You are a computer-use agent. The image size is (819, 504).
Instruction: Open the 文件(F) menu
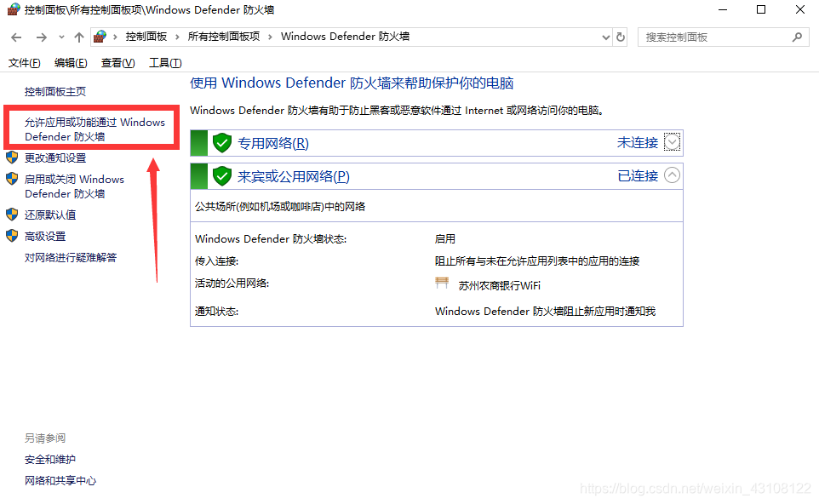point(25,63)
